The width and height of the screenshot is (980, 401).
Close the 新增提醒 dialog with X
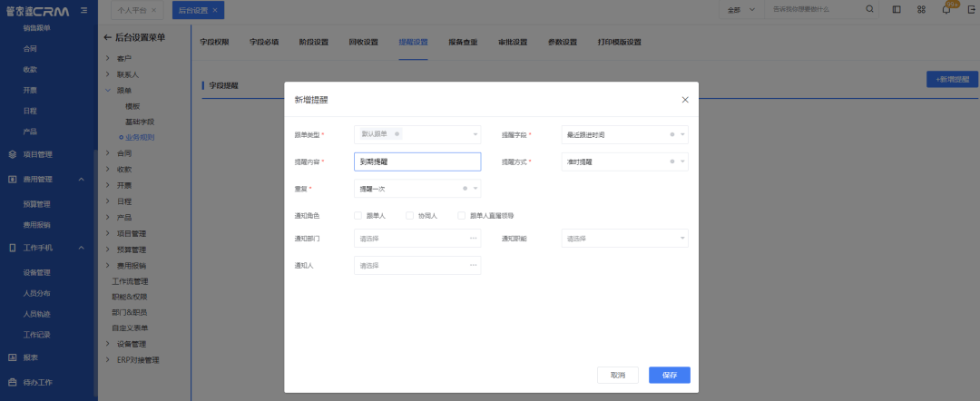click(685, 100)
